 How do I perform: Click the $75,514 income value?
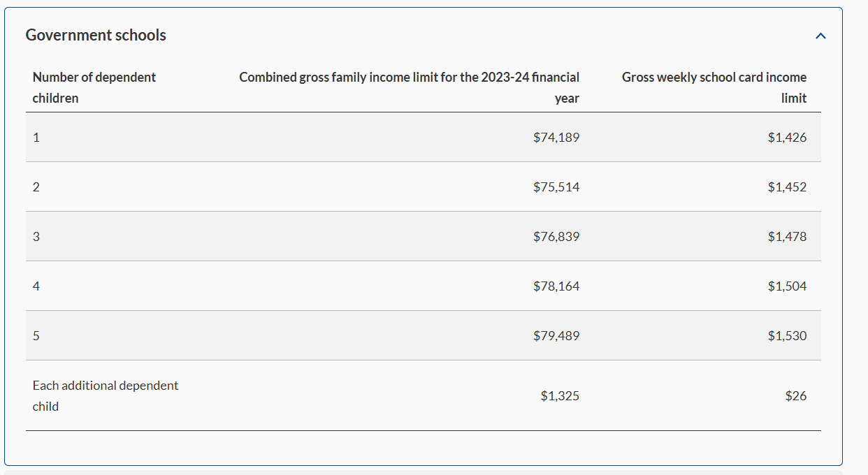click(x=556, y=187)
